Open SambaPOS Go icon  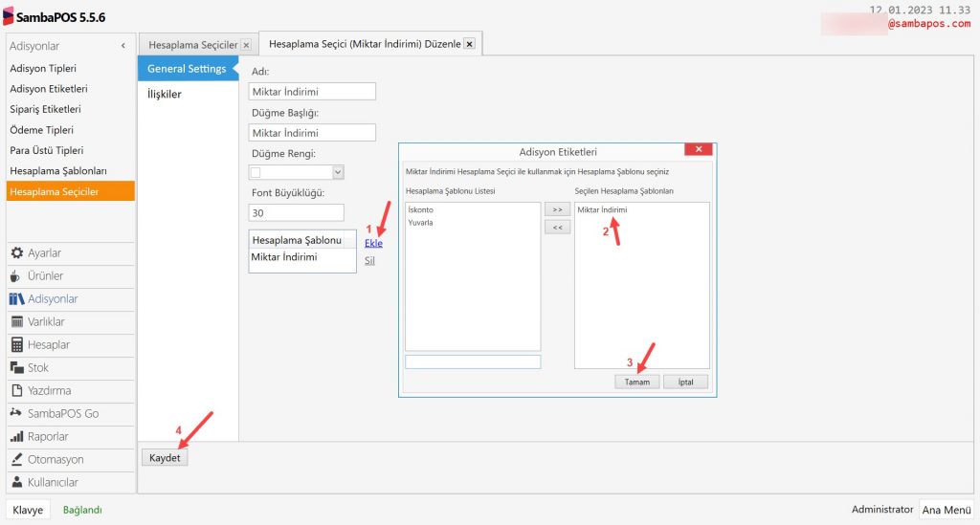(x=16, y=413)
